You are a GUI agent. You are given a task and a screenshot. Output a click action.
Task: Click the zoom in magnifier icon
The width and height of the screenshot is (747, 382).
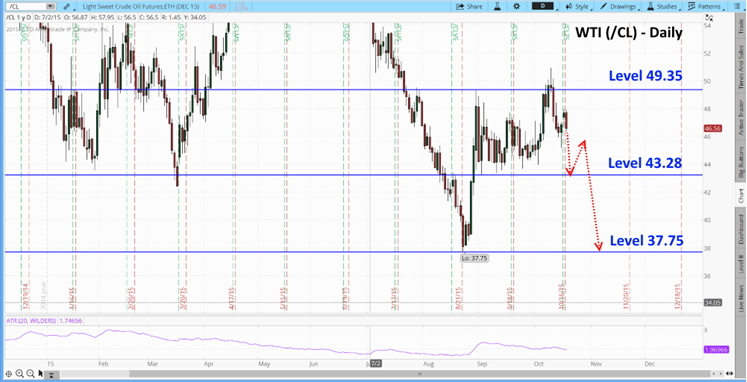(x=20, y=373)
